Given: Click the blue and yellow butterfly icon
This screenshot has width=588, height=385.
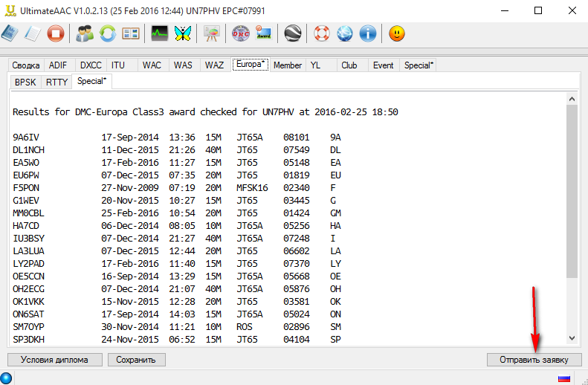Looking at the screenshot, I should [x=183, y=33].
